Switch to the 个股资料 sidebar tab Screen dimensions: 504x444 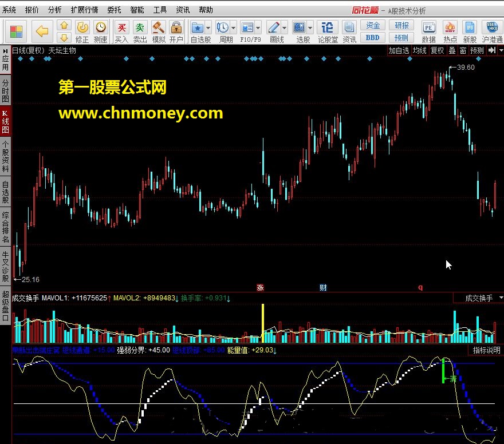[x=6, y=157]
